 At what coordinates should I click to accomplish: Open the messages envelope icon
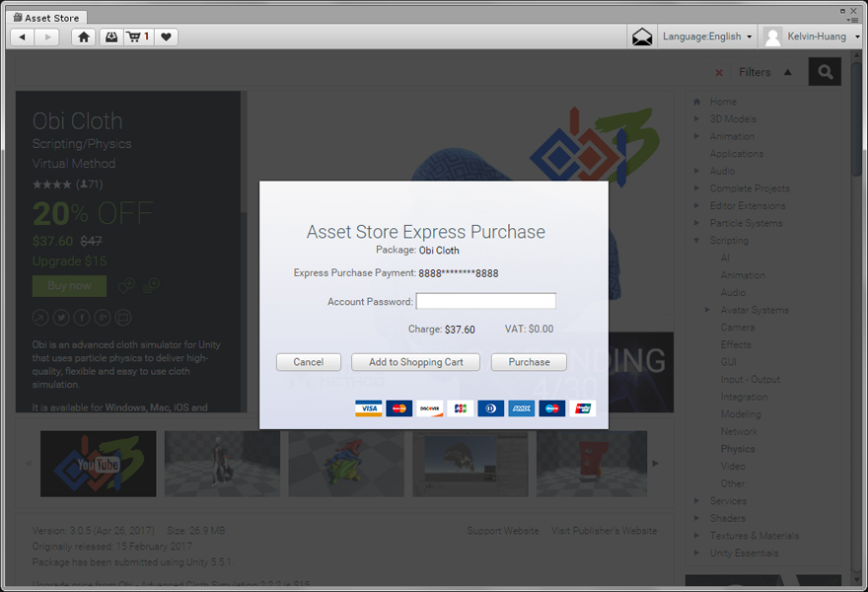[x=642, y=37]
